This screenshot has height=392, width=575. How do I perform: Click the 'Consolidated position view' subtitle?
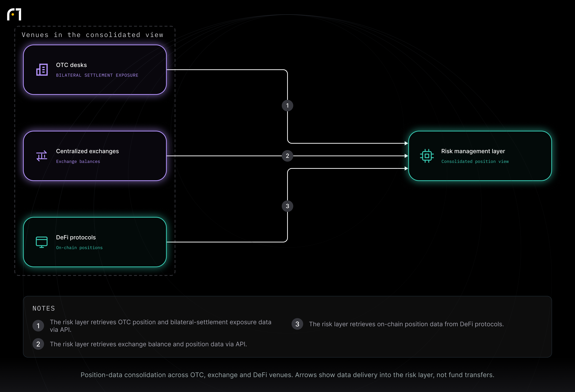475,161
